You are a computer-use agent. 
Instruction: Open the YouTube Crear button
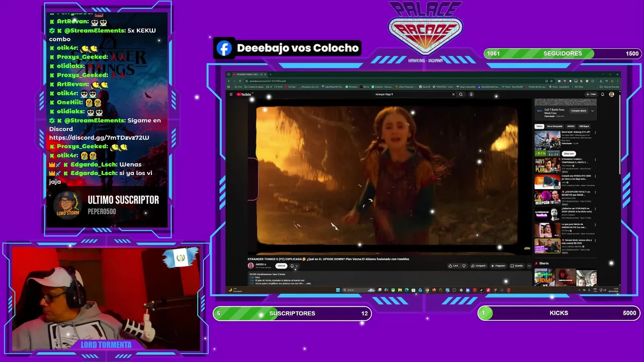coord(591,94)
